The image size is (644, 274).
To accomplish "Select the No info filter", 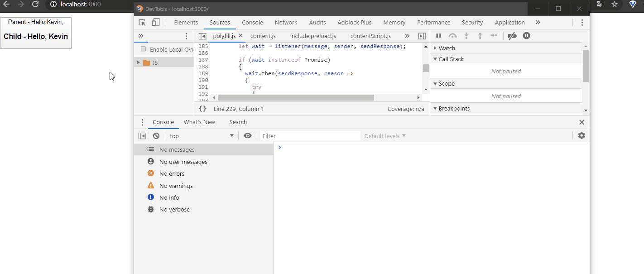I will click(204, 197).
